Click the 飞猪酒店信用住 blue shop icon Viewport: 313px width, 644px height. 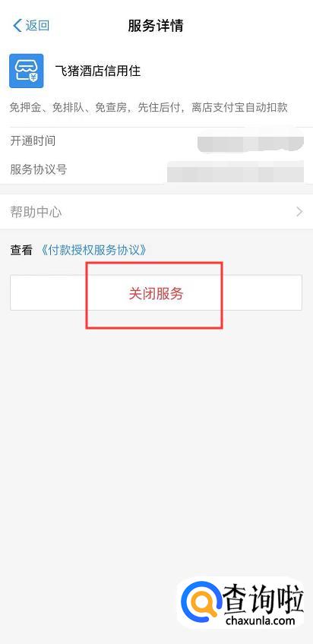[x=27, y=71]
